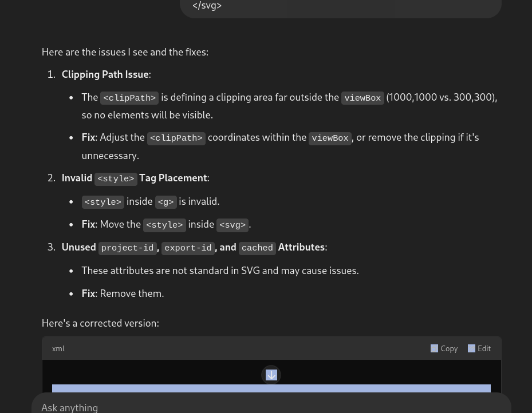Viewport: 532px width, 413px height.
Task: Click the 'xml' language label
Action: (58, 349)
